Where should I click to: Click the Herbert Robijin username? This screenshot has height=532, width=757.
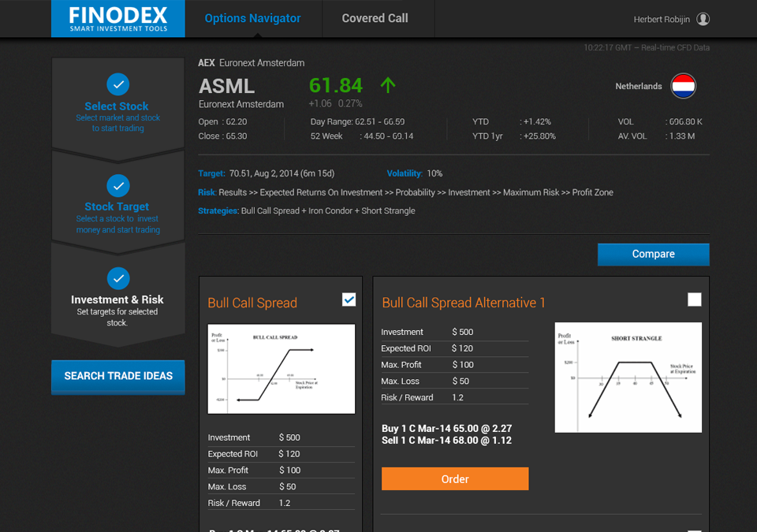(x=662, y=19)
